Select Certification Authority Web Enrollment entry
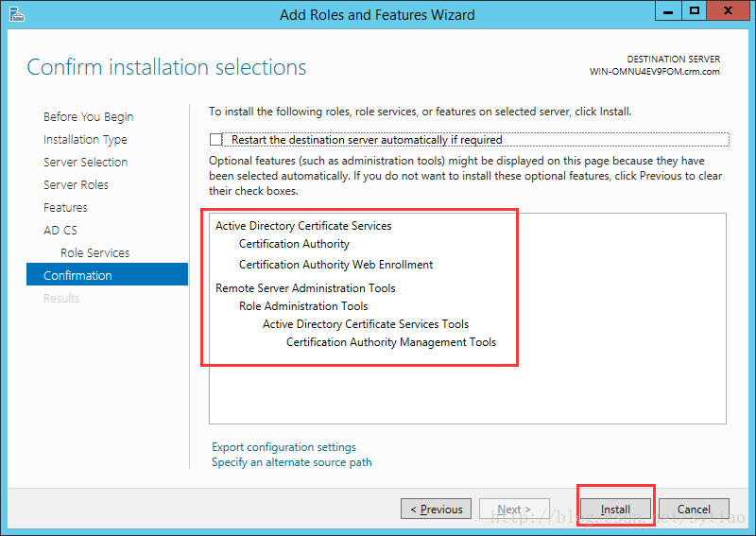 pos(335,265)
